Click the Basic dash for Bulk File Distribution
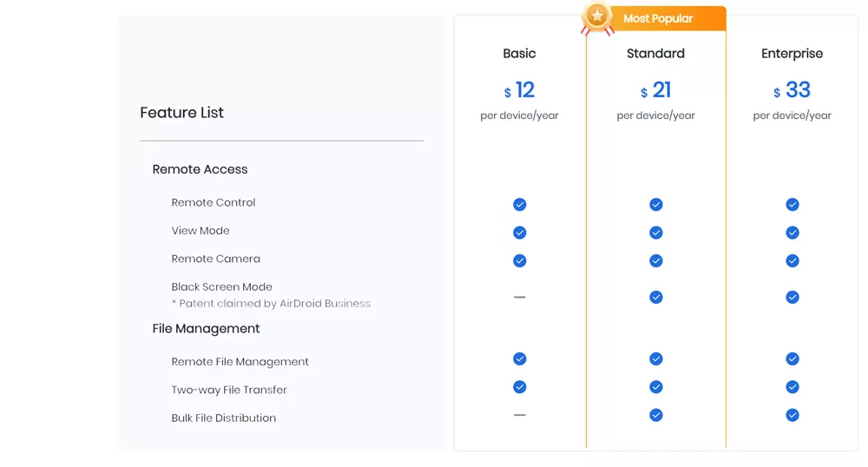This screenshot has height=467, width=868. tap(519, 415)
